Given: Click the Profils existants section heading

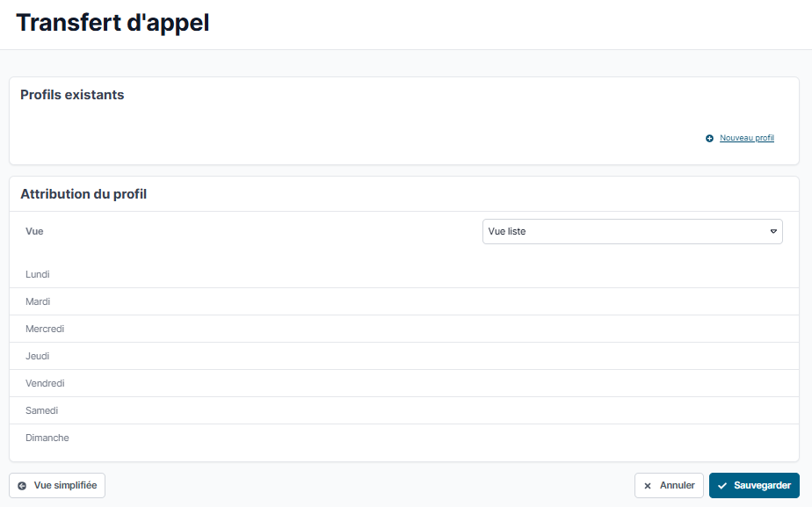Looking at the screenshot, I should click(x=72, y=95).
